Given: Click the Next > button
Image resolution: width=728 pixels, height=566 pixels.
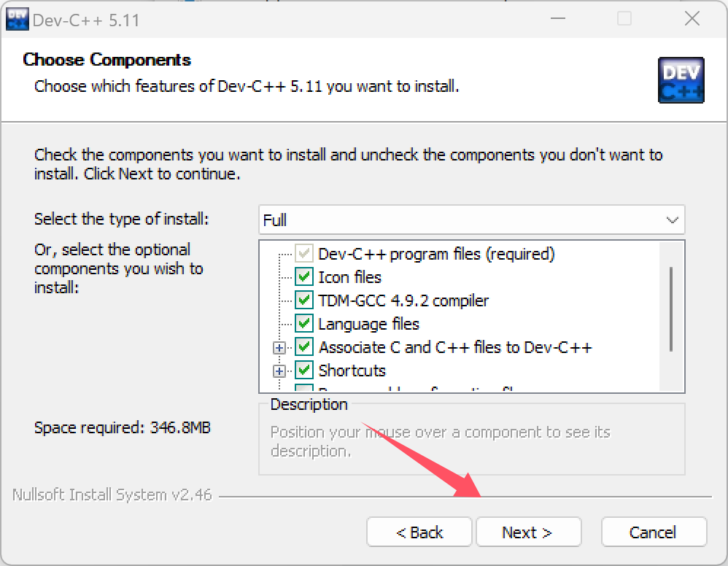Looking at the screenshot, I should 528,532.
